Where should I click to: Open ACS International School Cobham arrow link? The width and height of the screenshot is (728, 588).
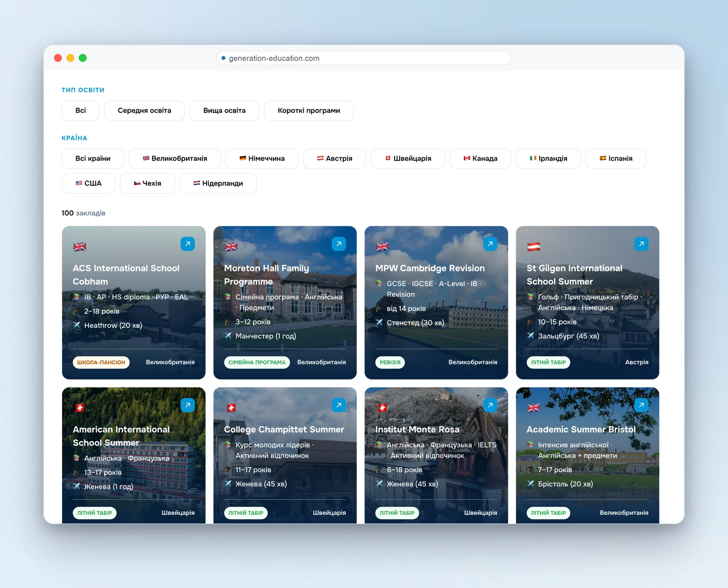tap(187, 244)
